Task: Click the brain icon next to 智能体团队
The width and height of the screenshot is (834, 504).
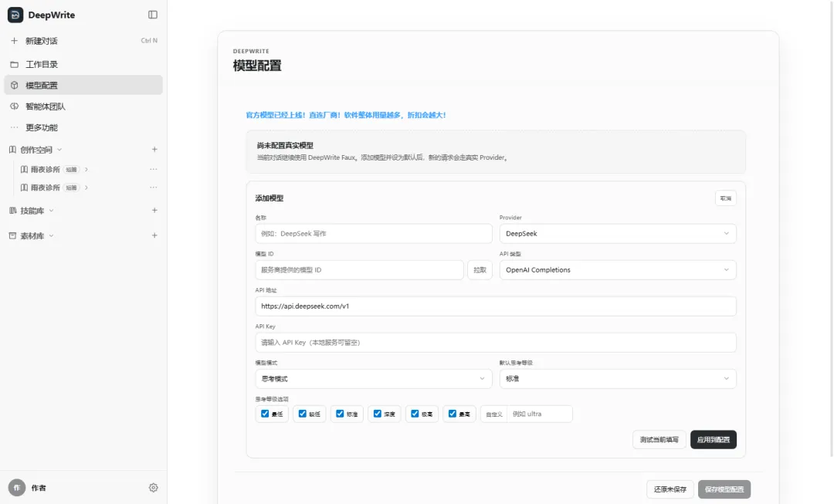Action: (x=15, y=107)
